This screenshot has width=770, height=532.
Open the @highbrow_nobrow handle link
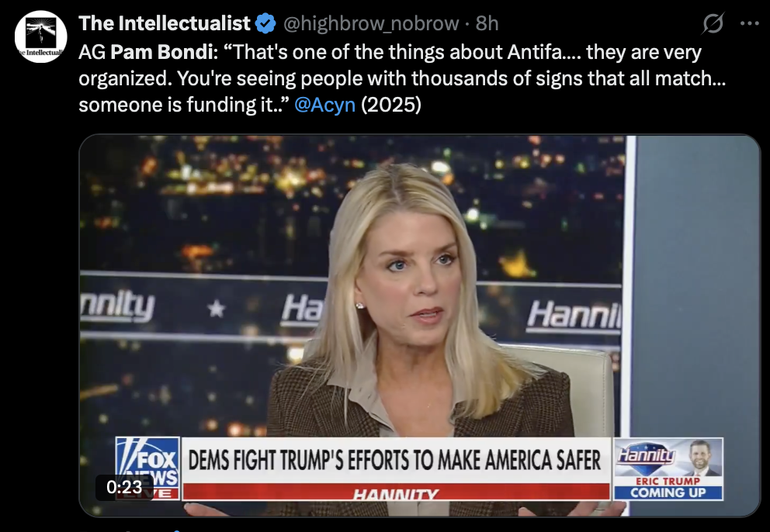point(371,23)
